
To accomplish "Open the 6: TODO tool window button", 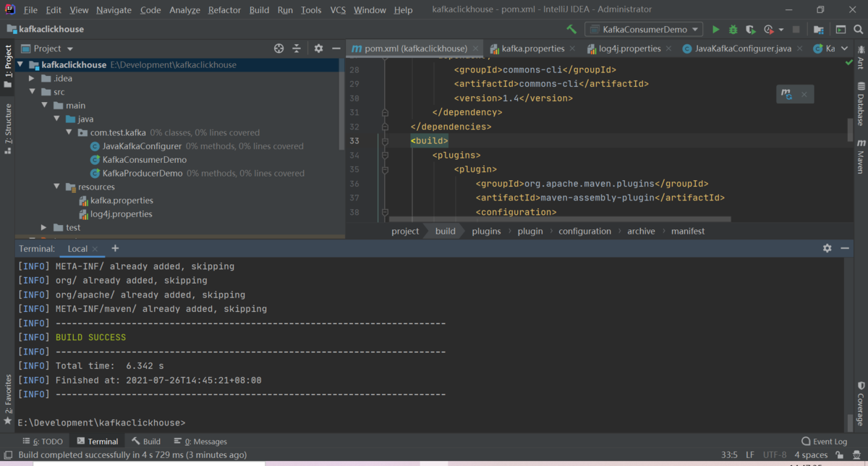I will 43,441.
